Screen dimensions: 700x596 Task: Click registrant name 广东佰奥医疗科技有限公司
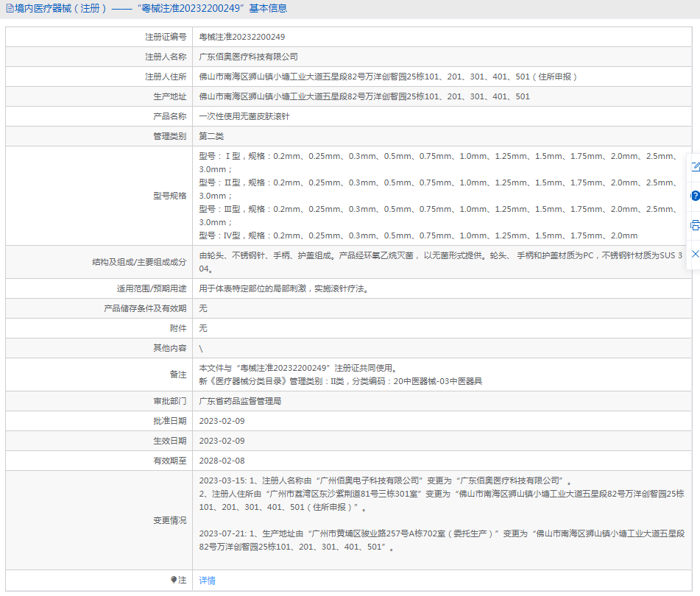coord(248,57)
